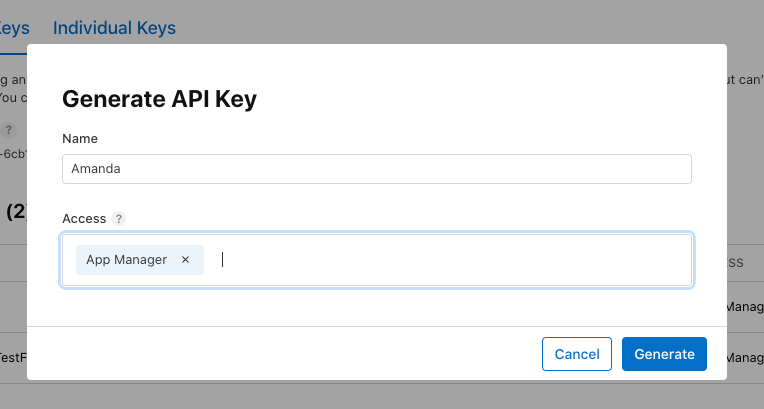Viewport: 764px width, 409px height.
Task: Click the Access column header at right edge
Action: 735,263
